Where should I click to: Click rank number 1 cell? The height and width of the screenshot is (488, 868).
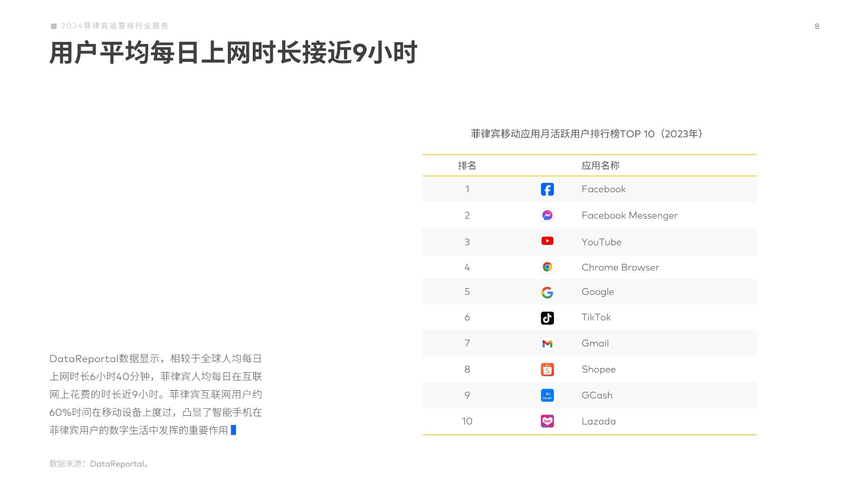tap(467, 189)
